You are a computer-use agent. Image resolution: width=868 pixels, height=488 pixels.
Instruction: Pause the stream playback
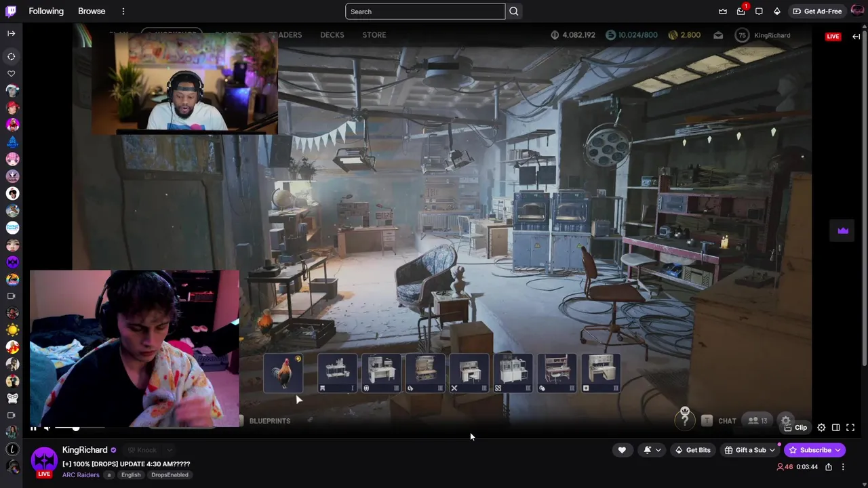(33, 428)
